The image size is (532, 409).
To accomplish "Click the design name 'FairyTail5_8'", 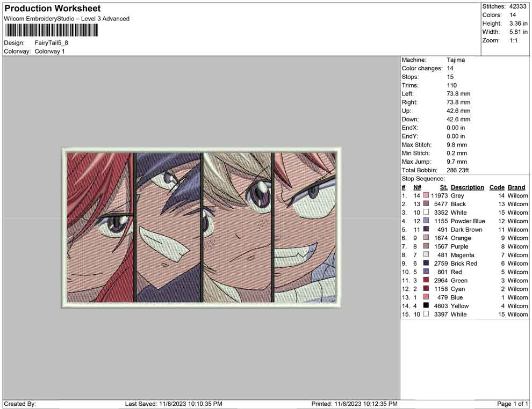I will [51, 43].
